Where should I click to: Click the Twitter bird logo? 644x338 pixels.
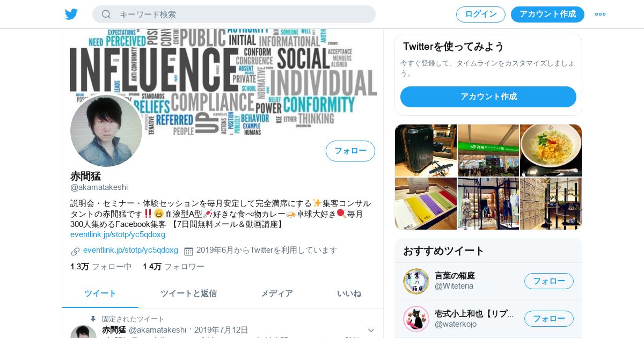(x=71, y=14)
